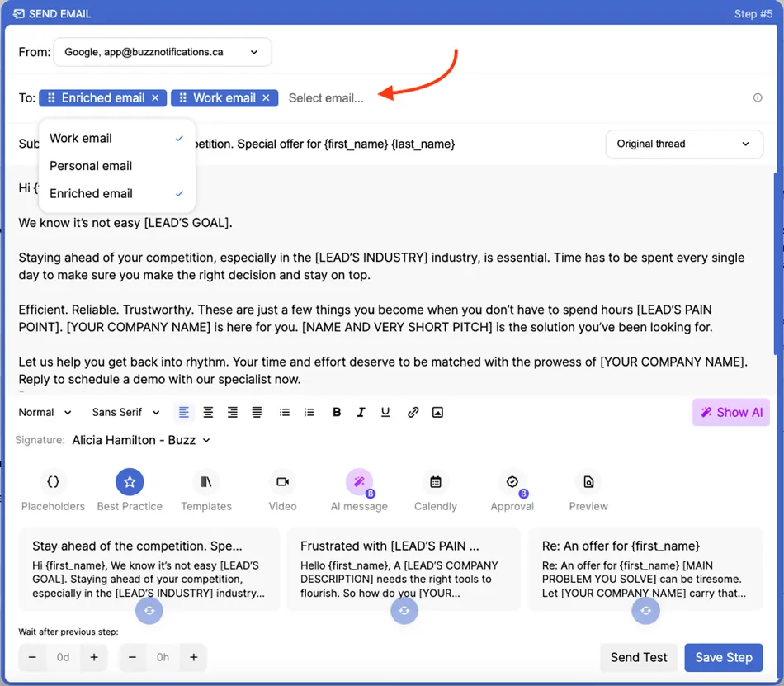Center align the email text

click(x=208, y=412)
